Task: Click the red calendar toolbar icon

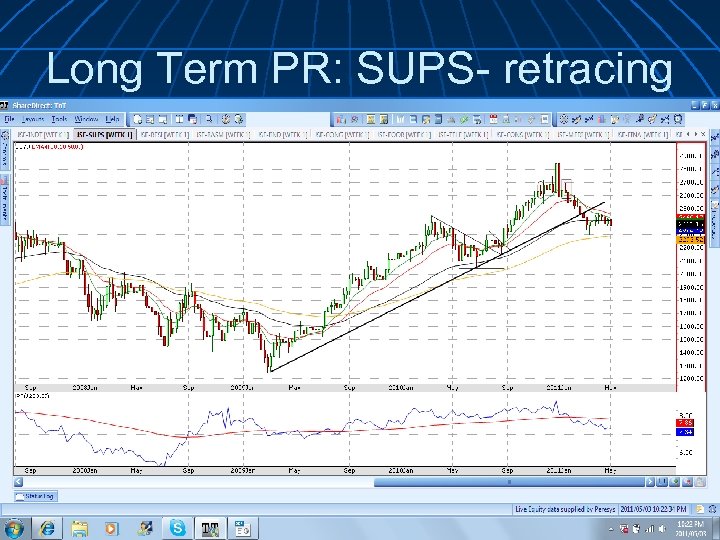Action: pos(494,119)
